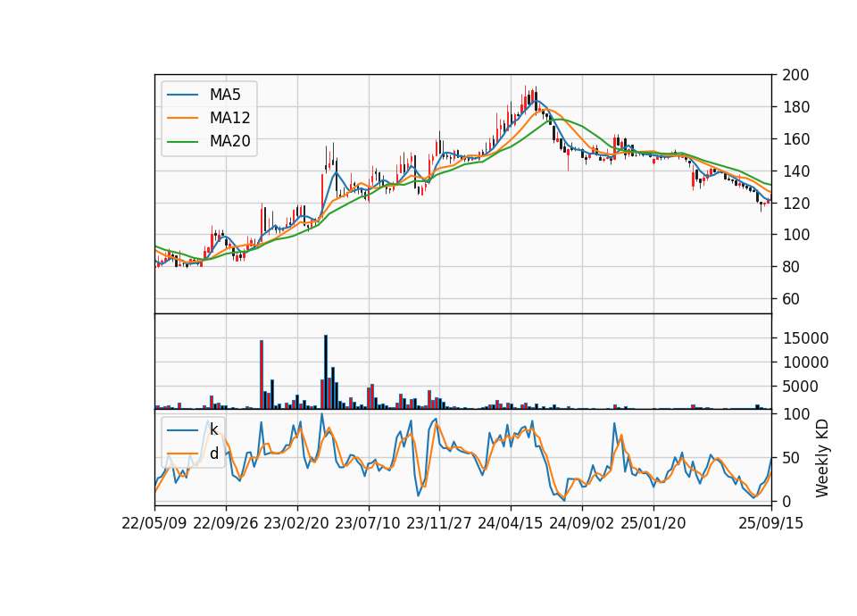Click the 23/07/10 date tick label
Image resolution: width=857 pixels, height=616 pixels.
click(368, 523)
